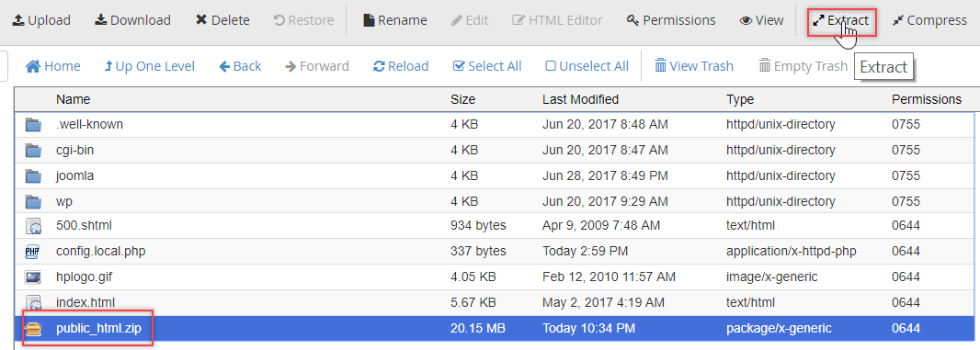Select the joomla folder icon
Viewport: 980px width, 350px height.
tap(33, 176)
